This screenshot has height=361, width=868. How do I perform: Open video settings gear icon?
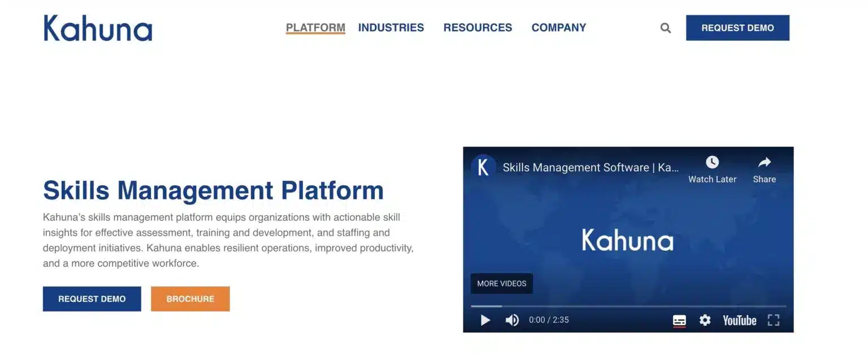705,320
